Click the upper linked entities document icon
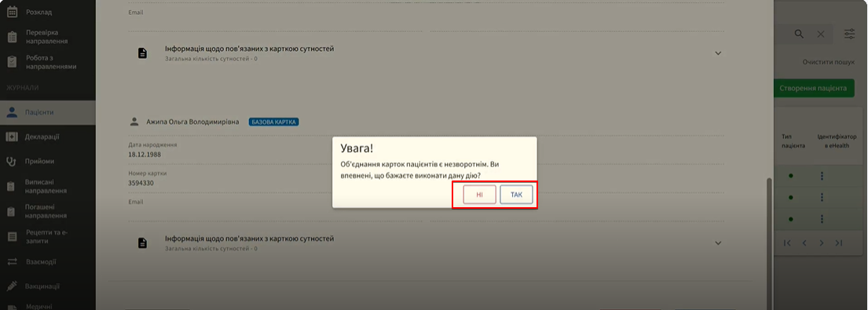Screen dimensions: 868x310 pyautogui.click(x=142, y=53)
